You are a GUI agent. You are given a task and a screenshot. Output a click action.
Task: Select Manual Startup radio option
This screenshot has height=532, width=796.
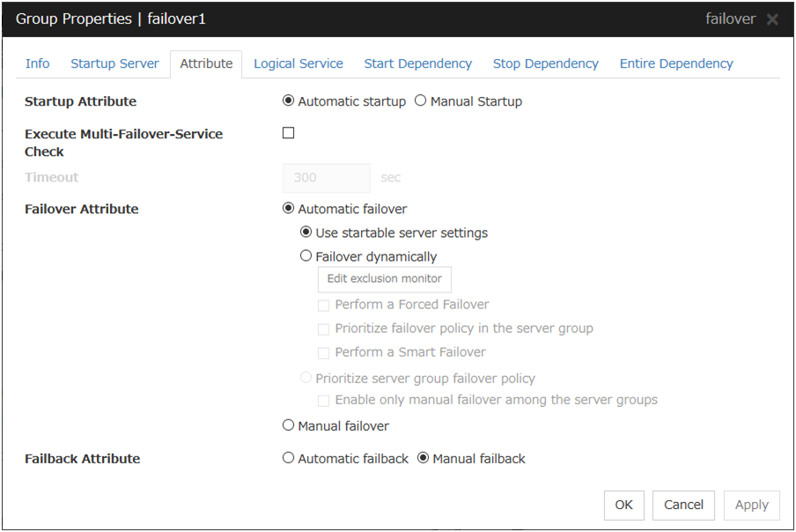[x=421, y=101]
